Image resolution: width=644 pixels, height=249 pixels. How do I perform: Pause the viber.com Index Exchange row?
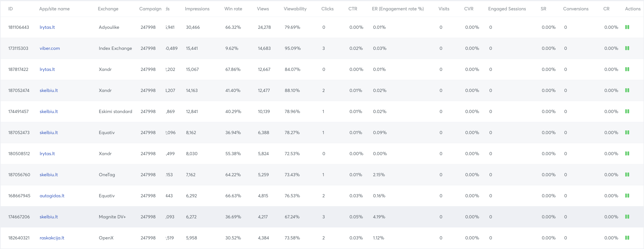[627, 48]
